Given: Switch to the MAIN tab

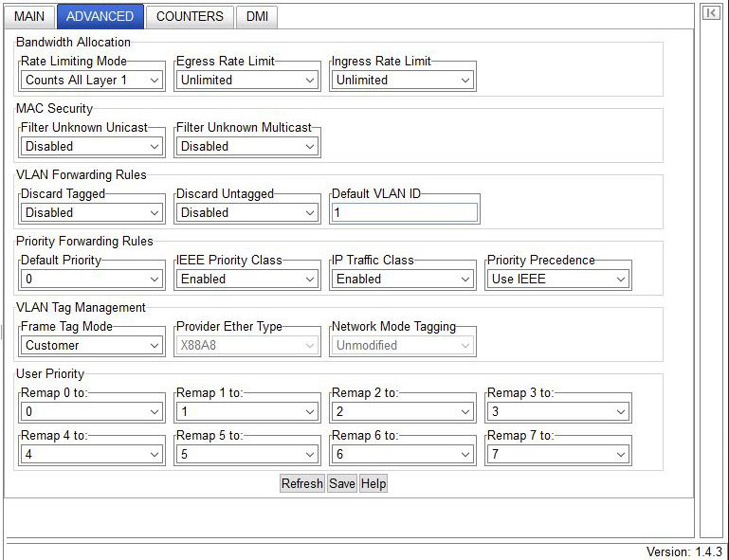Looking at the screenshot, I should pyautogui.click(x=28, y=16).
